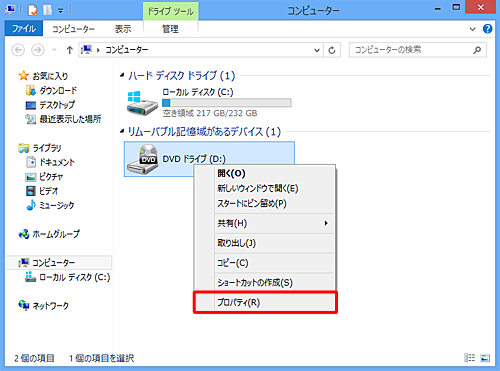Select ライブラリ in the navigation pane
This screenshot has width=500, height=371.
[x=40, y=148]
